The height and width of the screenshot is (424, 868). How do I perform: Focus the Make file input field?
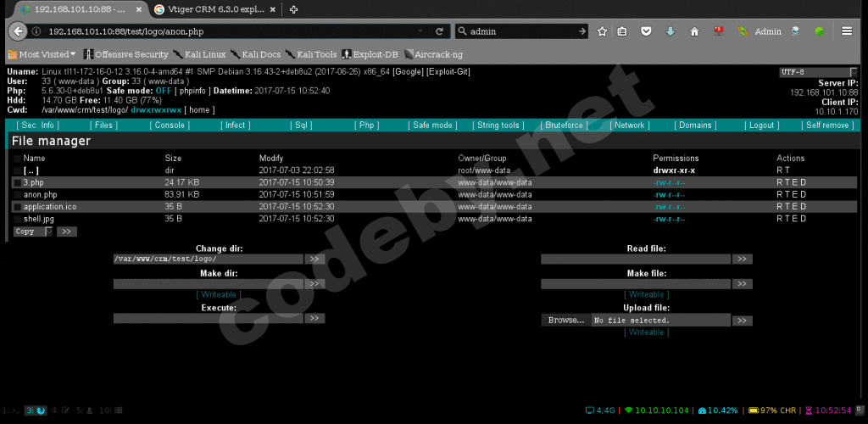[636, 284]
